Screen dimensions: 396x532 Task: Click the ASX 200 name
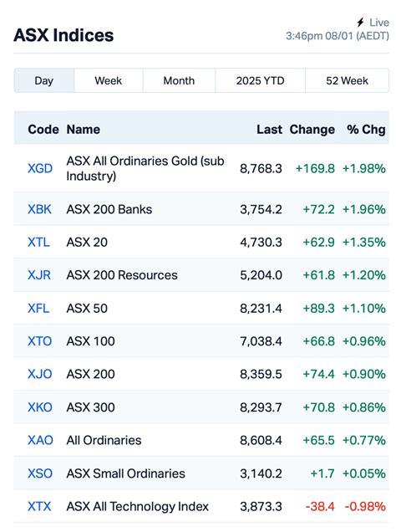point(91,374)
